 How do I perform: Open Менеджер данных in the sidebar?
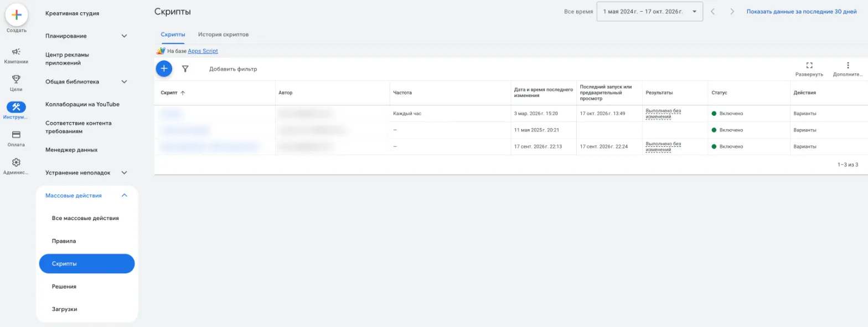tap(71, 150)
